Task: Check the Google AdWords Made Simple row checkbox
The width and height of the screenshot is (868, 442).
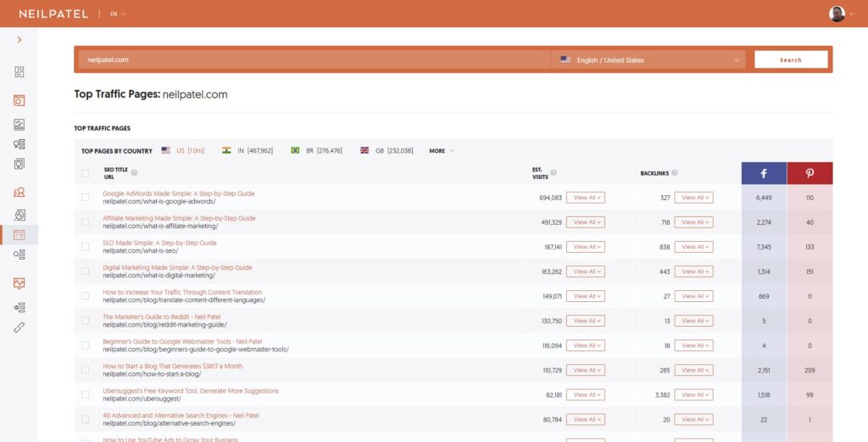Action: pyautogui.click(x=86, y=197)
